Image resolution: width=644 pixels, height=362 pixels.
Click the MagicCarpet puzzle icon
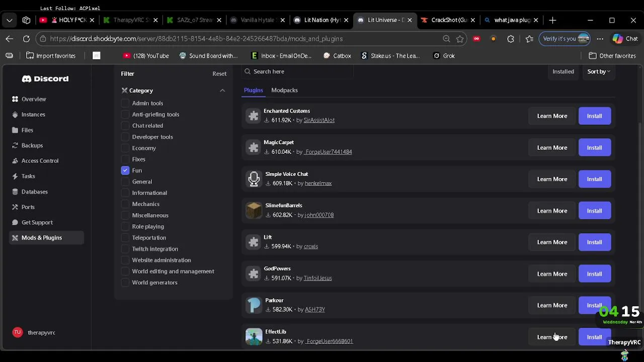pyautogui.click(x=254, y=147)
